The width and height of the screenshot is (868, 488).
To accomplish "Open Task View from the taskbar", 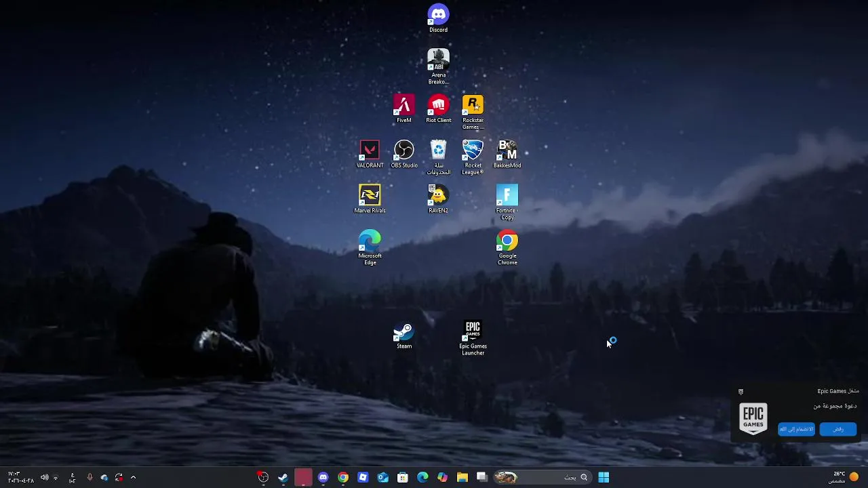I will (x=482, y=477).
